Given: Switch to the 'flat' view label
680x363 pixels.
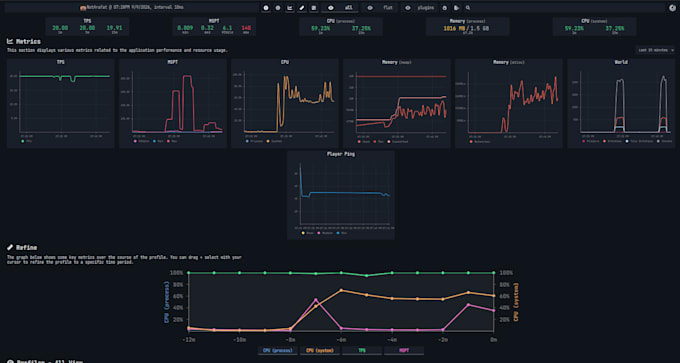Looking at the screenshot, I should (387, 8).
